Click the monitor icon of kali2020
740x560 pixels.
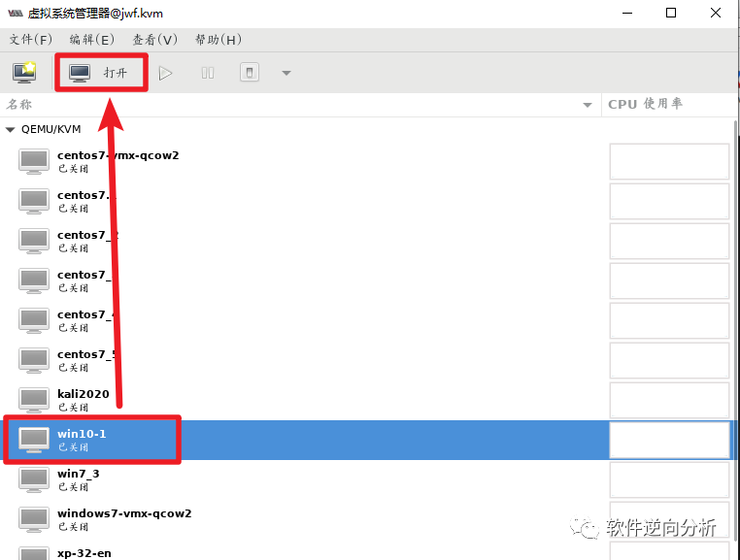[34, 400]
